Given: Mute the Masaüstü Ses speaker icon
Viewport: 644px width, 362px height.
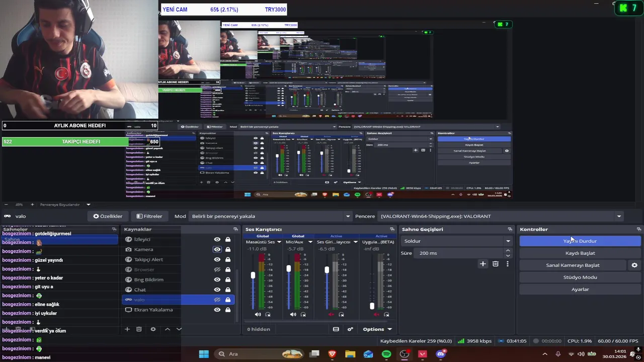Looking at the screenshot, I should pos(258,315).
